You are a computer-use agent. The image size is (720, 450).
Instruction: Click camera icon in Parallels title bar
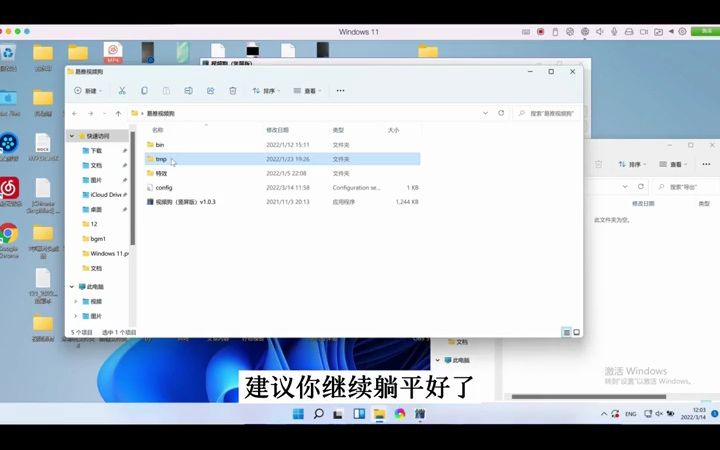coord(644,32)
